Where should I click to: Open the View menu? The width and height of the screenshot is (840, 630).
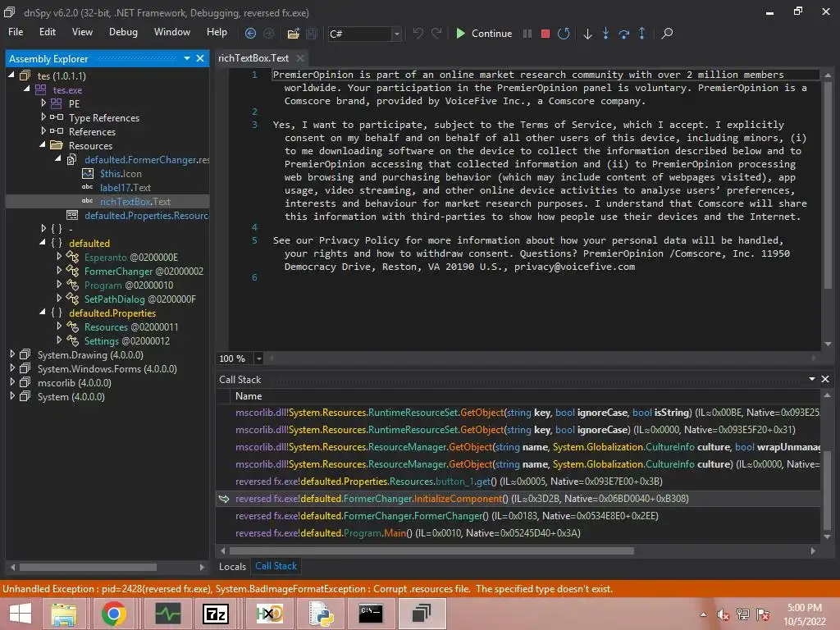(x=82, y=32)
